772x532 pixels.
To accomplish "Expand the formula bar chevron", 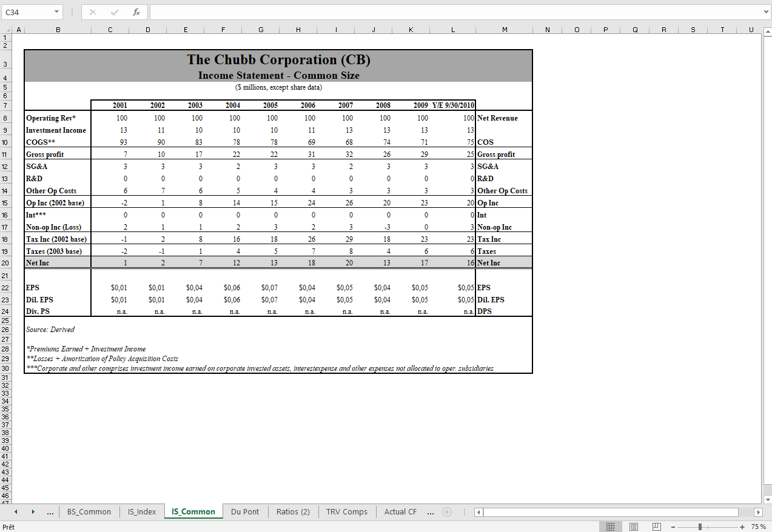I will (767, 12).
